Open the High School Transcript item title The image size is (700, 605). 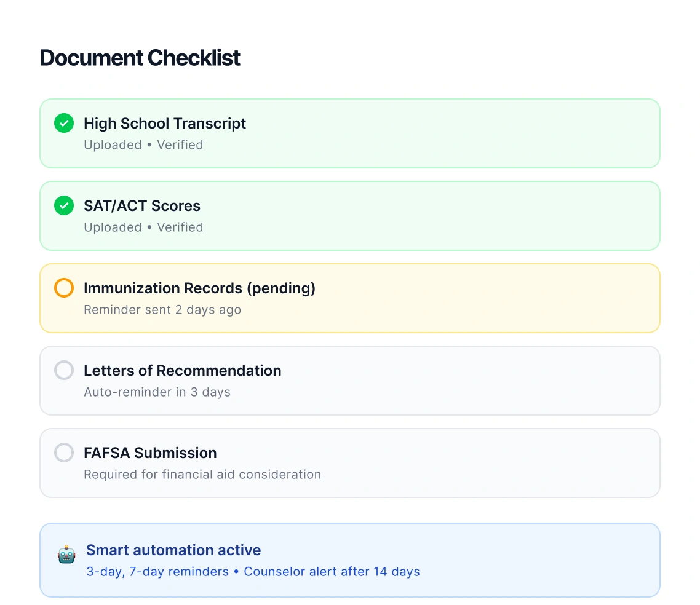(165, 124)
